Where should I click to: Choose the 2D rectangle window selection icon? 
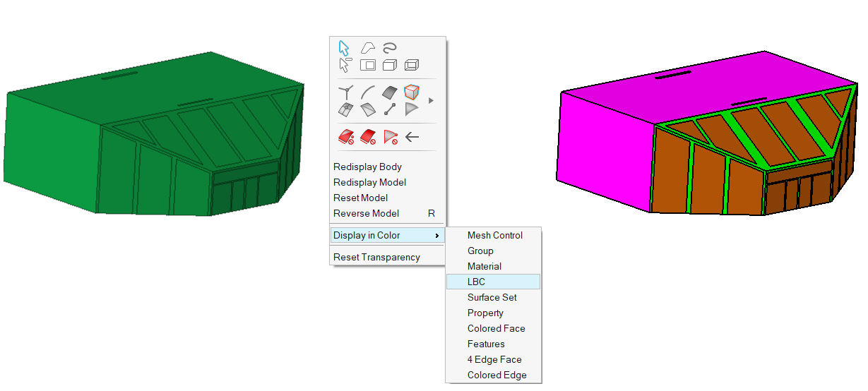(x=368, y=65)
